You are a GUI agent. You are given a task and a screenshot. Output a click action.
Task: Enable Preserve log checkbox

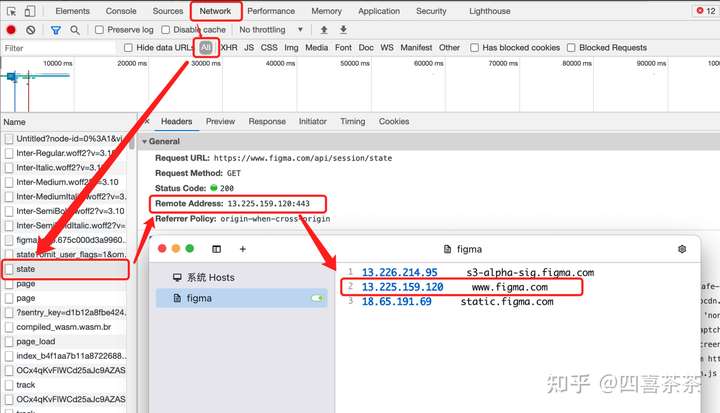pos(99,30)
